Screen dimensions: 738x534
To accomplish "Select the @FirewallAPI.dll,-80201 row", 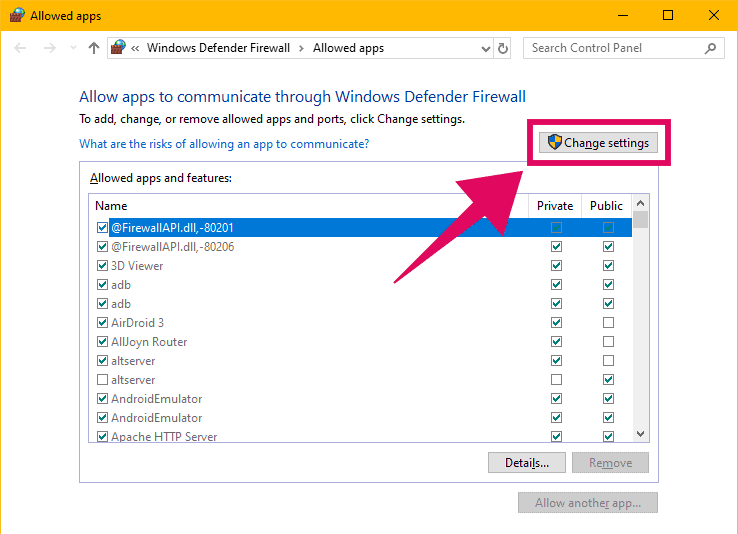I will [361, 228].
